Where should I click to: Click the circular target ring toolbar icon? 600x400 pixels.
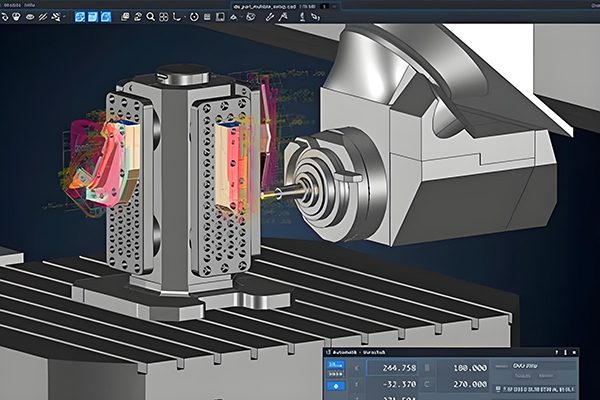tap(194, 17)
